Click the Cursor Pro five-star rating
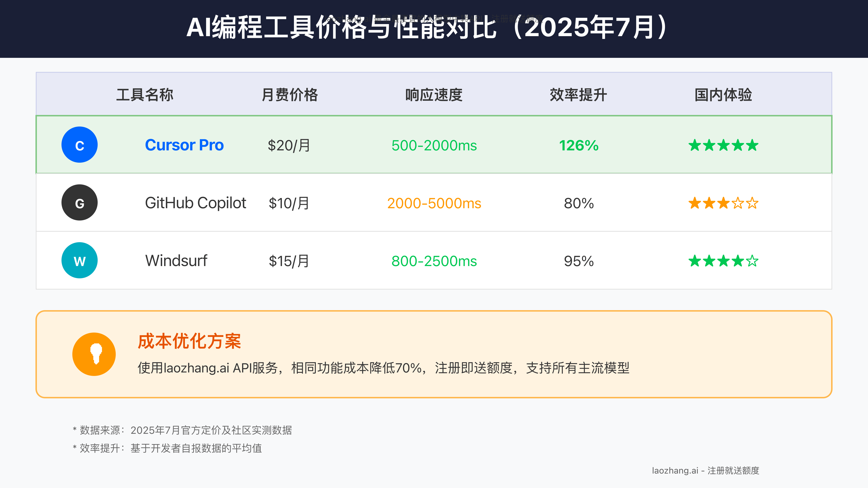The width and height of the screenshot is (868, 488). (x=723, y=146)
